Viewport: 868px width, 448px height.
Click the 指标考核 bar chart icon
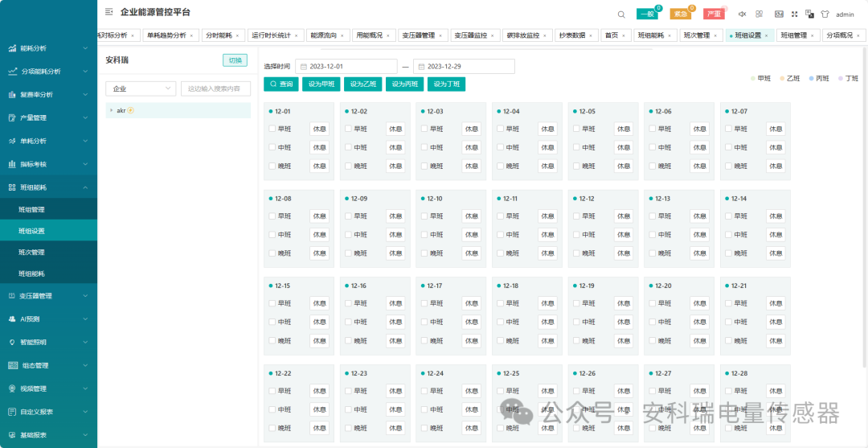coord(12,164)
